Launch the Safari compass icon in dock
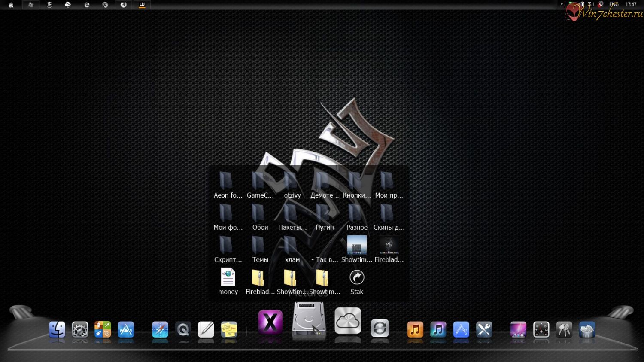The height and width of the screenshot is (362, 644). pos(160,330)
